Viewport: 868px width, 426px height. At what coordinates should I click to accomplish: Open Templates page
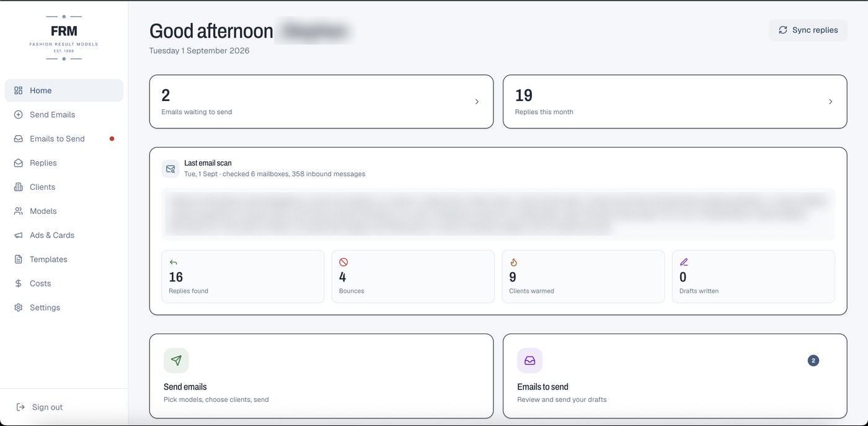tap(64, 260)
